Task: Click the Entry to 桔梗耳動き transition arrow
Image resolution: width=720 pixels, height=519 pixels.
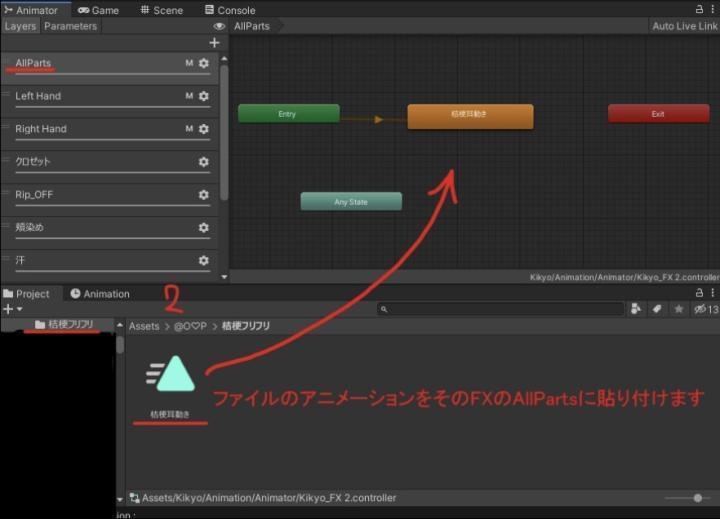Action: (377, 119)
